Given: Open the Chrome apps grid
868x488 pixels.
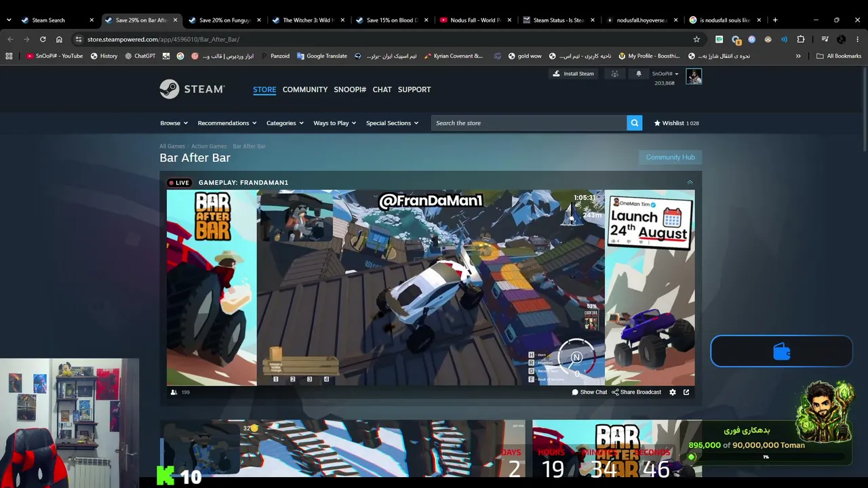Looking at the screenshot, I should tap(9, 56).
